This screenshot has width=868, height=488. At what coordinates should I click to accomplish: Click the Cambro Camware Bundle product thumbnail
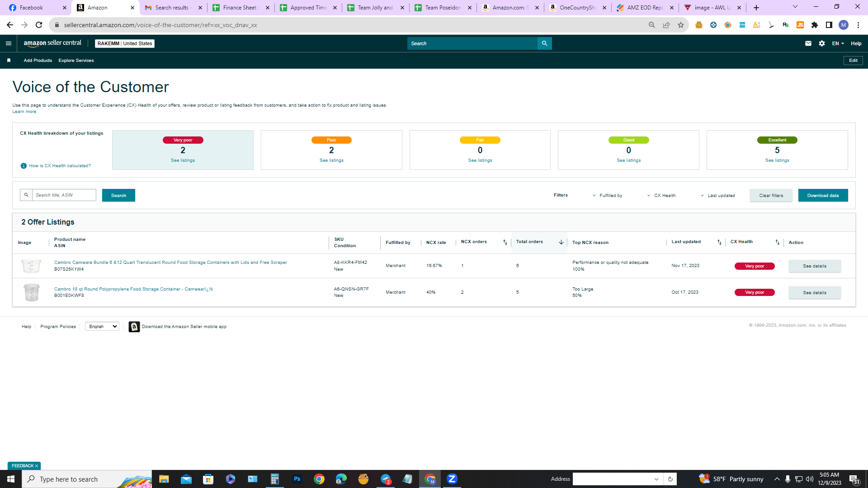pos(31,266)
